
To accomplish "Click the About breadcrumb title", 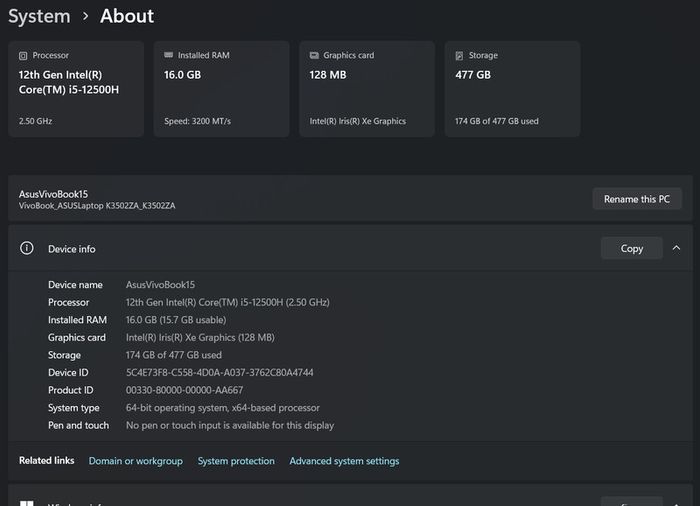I will click(x=127, y=17).
